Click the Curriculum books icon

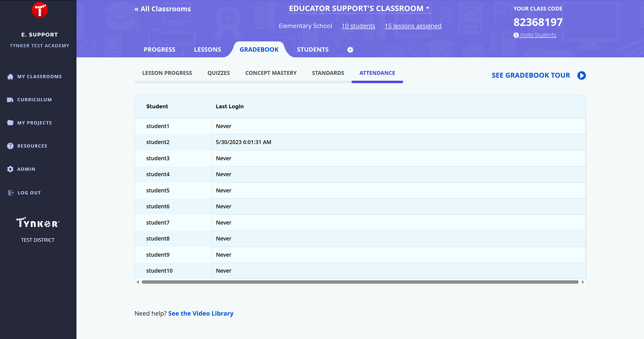10,100
